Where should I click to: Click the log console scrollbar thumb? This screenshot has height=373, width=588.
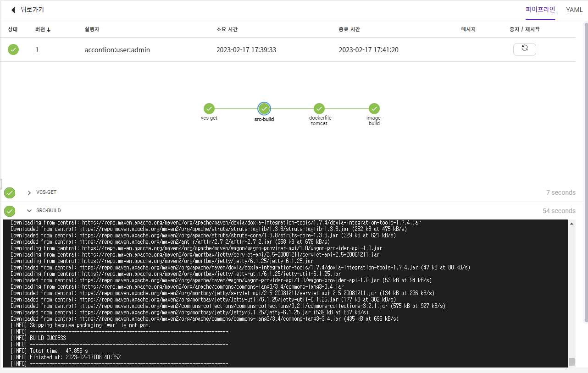(x=571, y=362)
